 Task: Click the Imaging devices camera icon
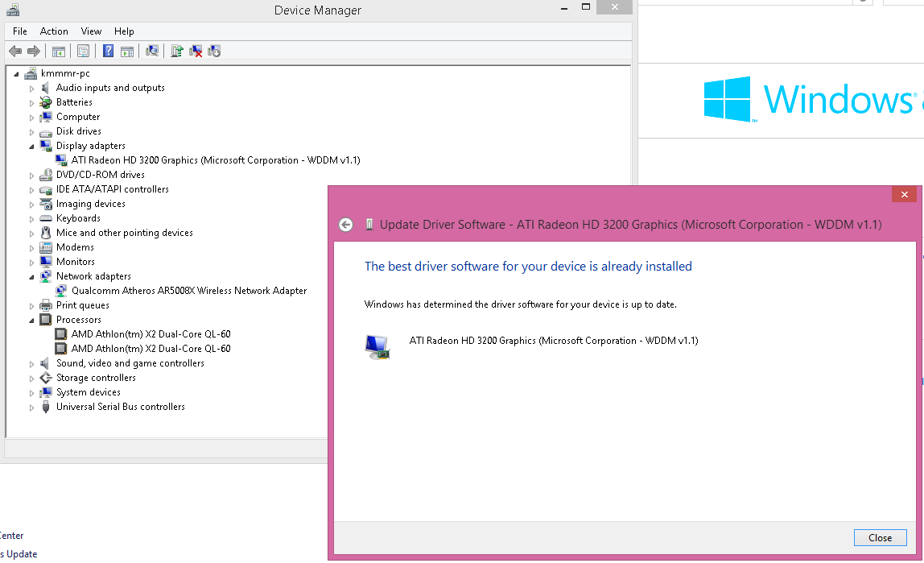coord(45,204)
